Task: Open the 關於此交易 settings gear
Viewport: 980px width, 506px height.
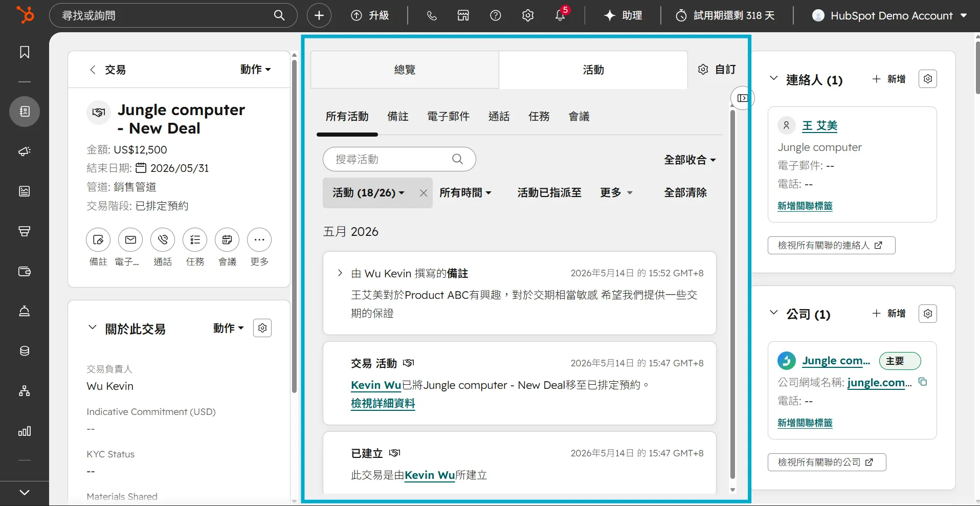Action: [262, 328]
